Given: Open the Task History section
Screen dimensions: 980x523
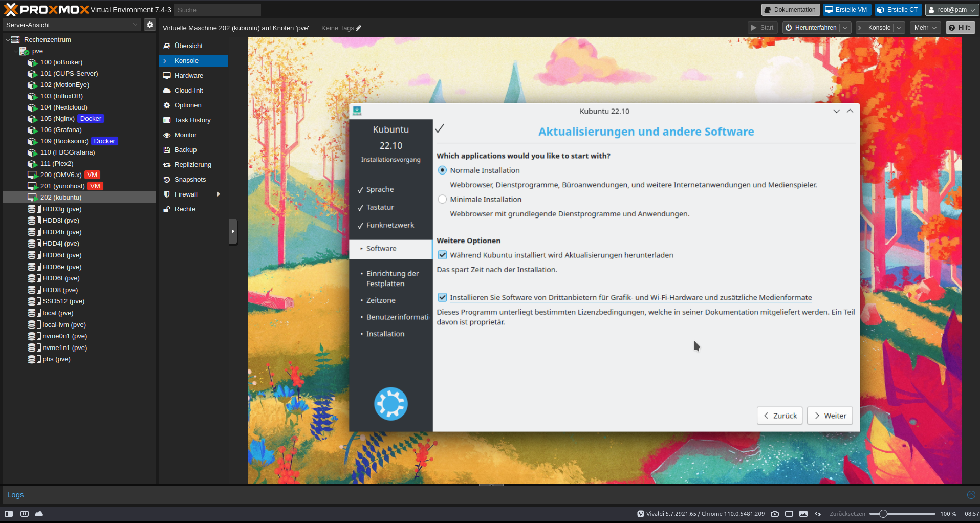Looking at the screenshot, I should [x=193, y=120].
